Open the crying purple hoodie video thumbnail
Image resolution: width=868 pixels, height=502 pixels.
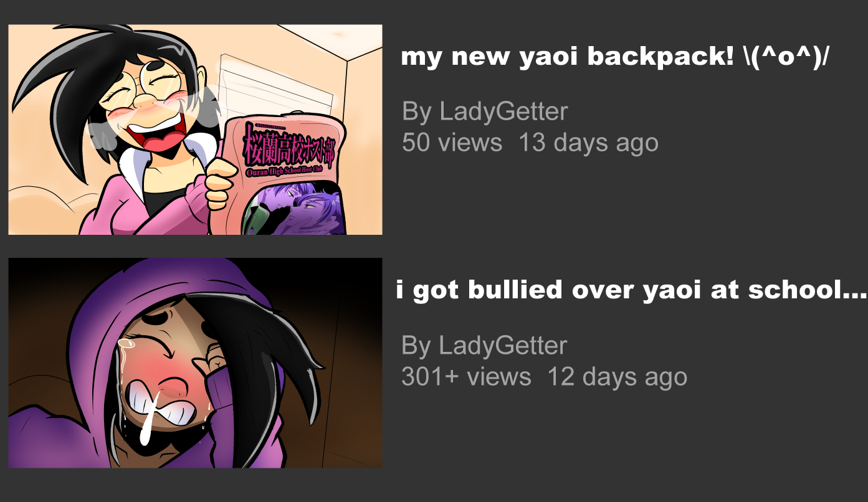pyautogui.click(x=195, y=362)
